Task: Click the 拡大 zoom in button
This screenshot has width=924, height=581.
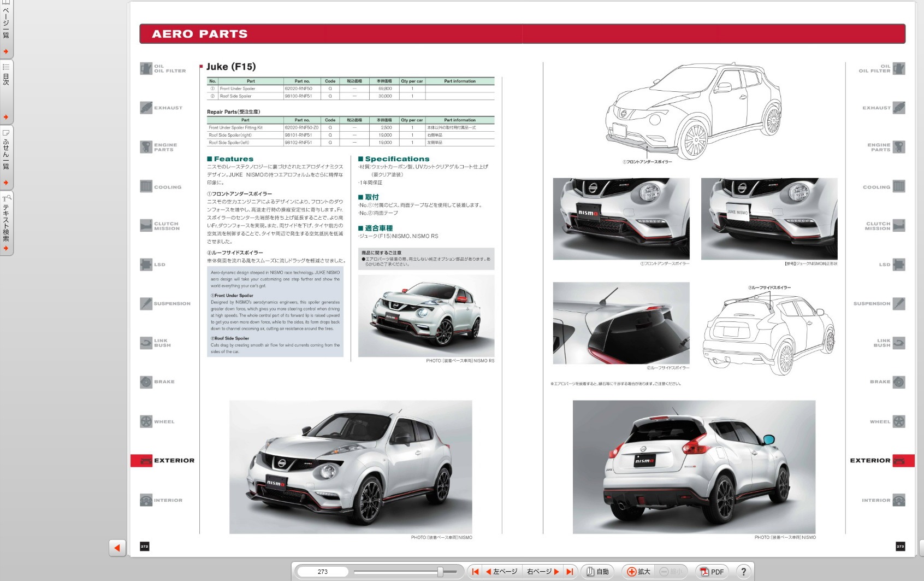Action: click(638, 572)
